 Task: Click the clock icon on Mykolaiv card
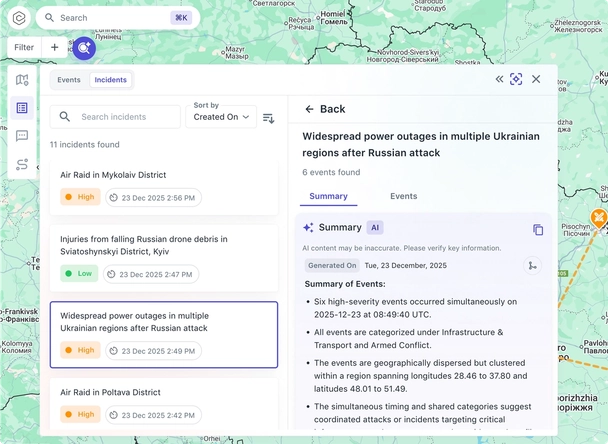(x=113, y=198)
